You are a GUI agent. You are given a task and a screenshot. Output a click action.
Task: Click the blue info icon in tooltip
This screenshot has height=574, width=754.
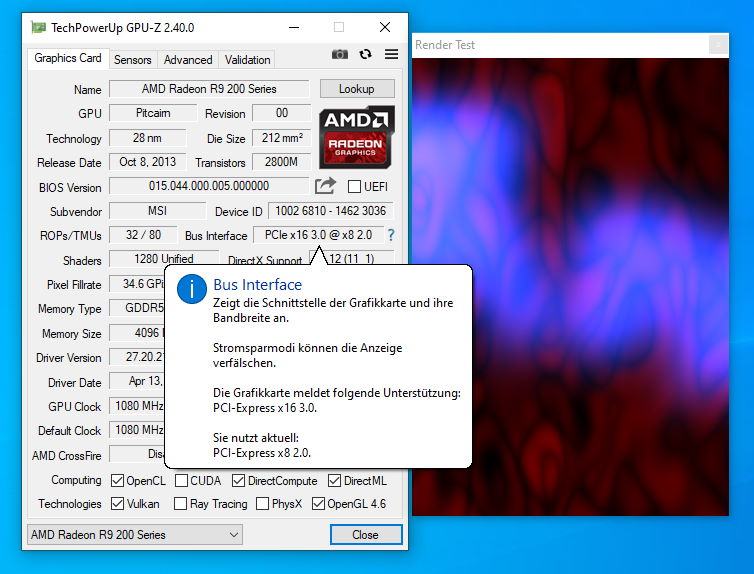[192, 289]
